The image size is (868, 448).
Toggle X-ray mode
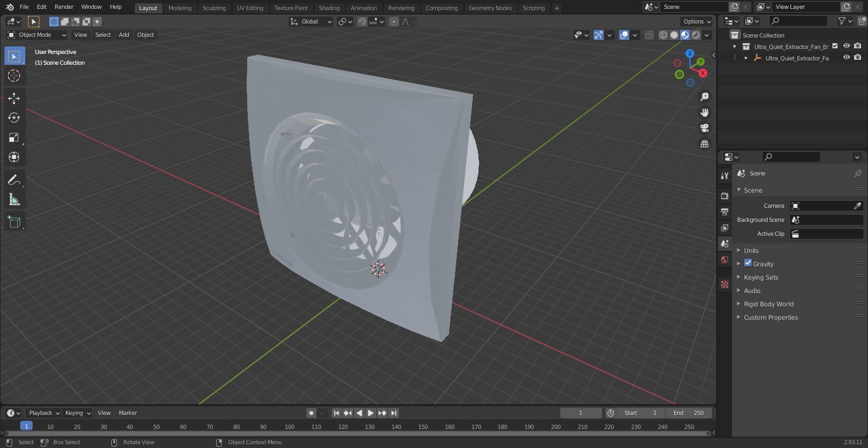pos(649,35)
